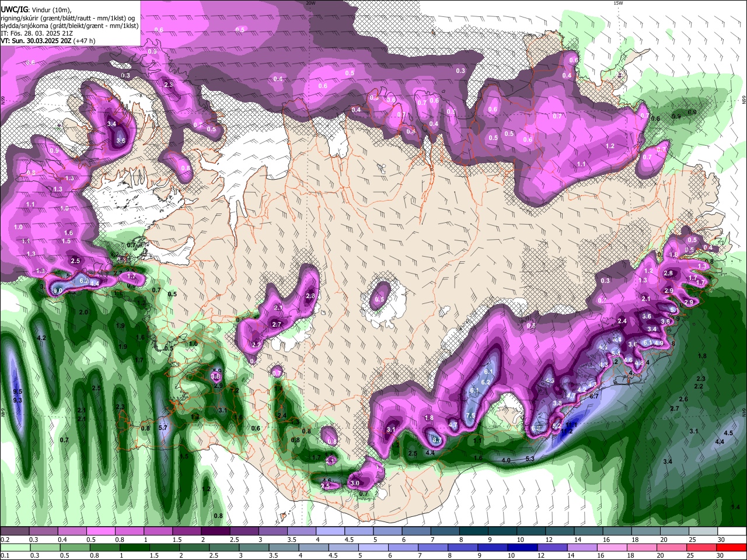The width and height of the screenshot is (747, 560).
Task: Click the '0.1' label of the rain legend row
Action: click(x=5, y=556)
